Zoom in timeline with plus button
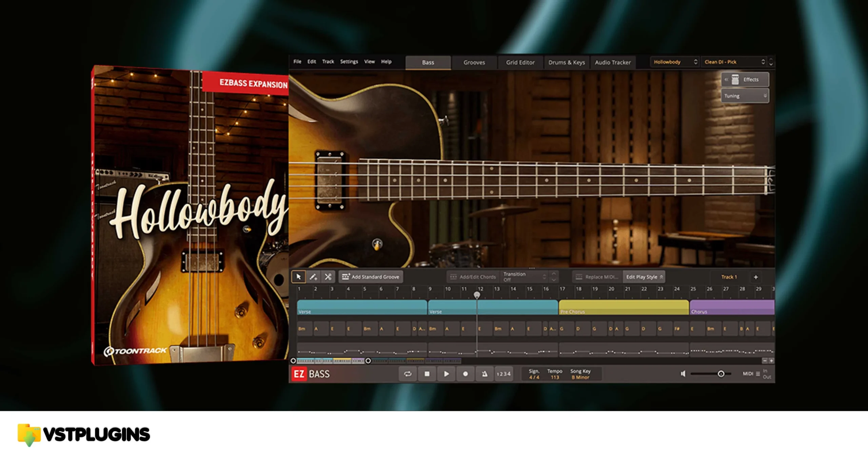 tap(771, 361)
